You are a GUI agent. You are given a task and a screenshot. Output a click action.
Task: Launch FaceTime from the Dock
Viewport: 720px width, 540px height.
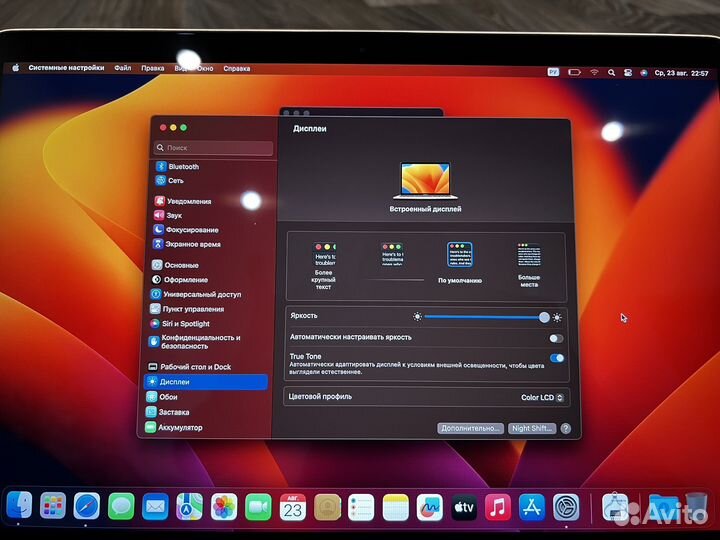click(258, 507)
